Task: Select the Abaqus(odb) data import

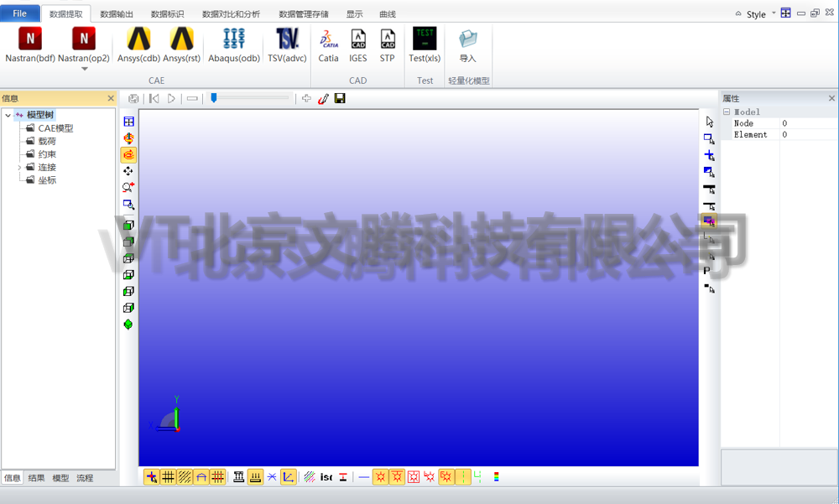Action: click(x=234, y=45)
